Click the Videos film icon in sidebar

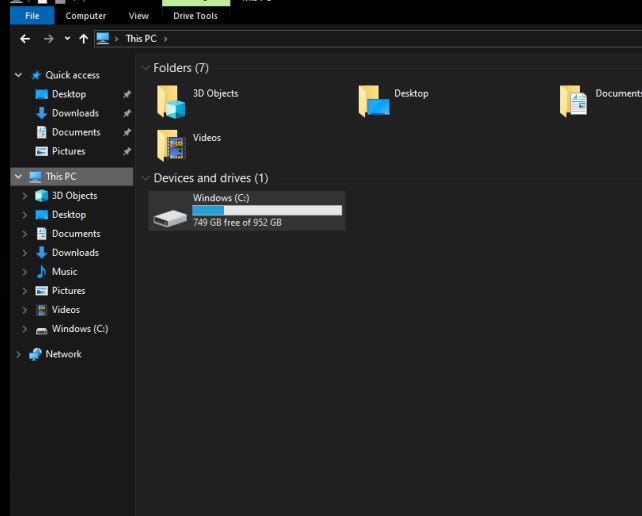click(x=41, y=310)
